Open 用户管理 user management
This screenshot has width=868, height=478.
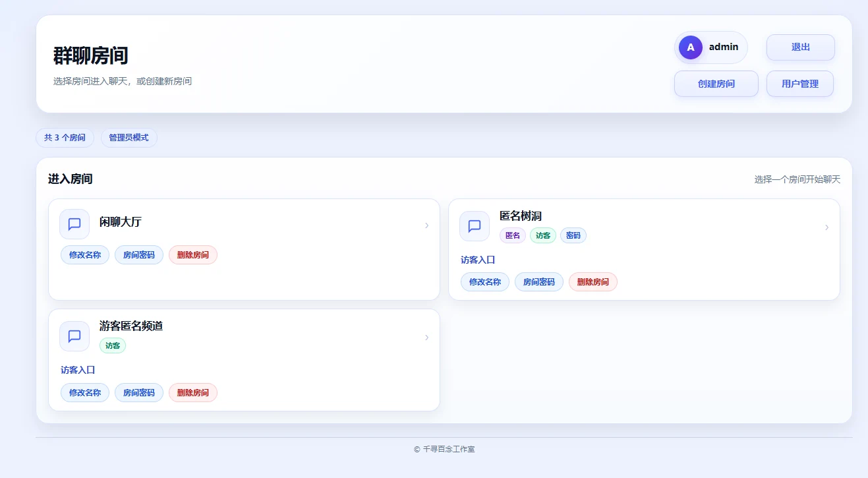[800, 84]
